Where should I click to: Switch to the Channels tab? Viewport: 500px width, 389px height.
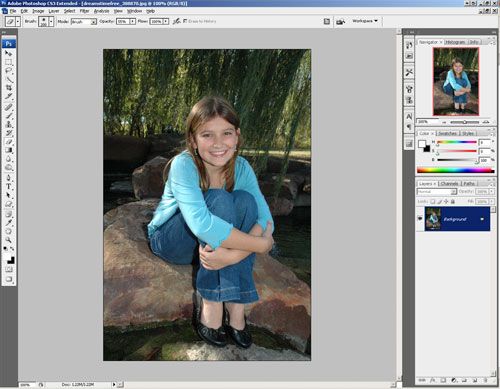[449, 184]
